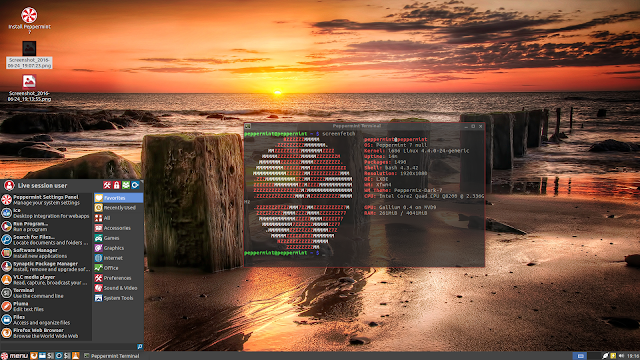This screenshot has width=640, height=360.
Task: Click 'Live session user' text
Action: coord(42,186)
